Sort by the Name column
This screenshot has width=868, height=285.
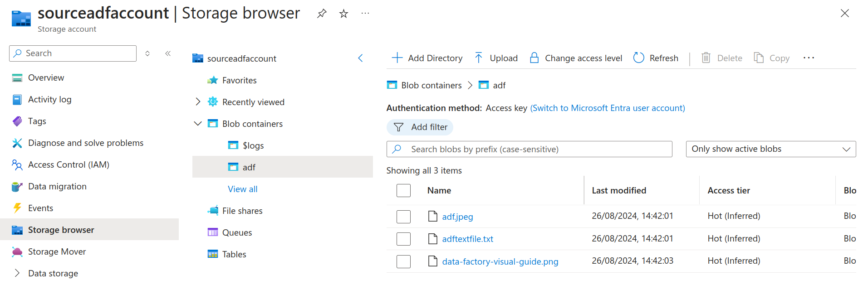point(439,190)
